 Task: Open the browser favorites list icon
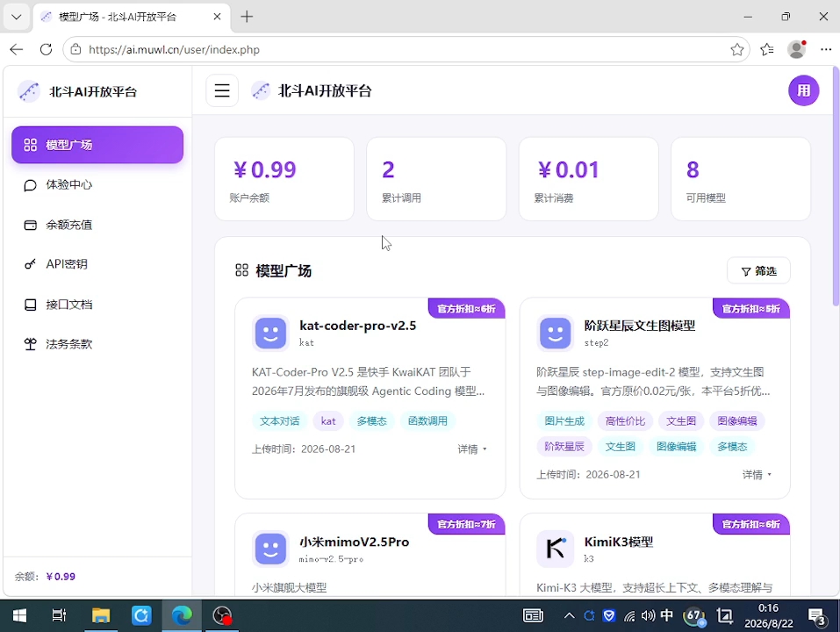click(766, 49)
